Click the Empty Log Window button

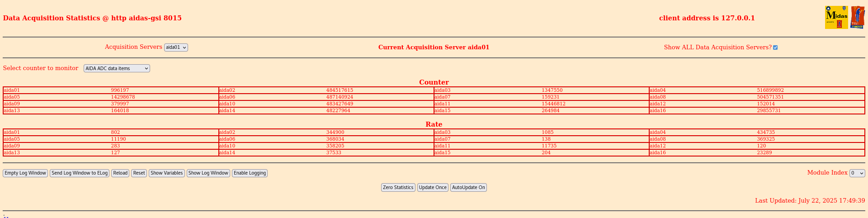point(25,173)
